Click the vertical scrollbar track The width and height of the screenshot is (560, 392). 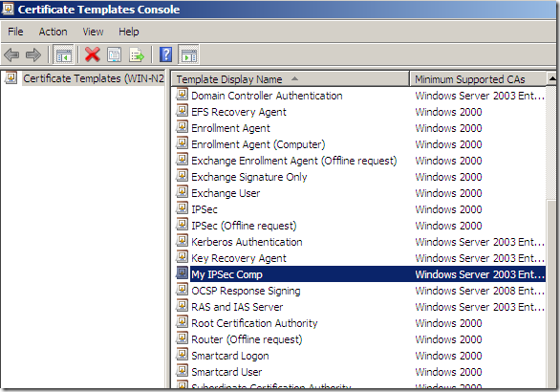click(552, 142)
